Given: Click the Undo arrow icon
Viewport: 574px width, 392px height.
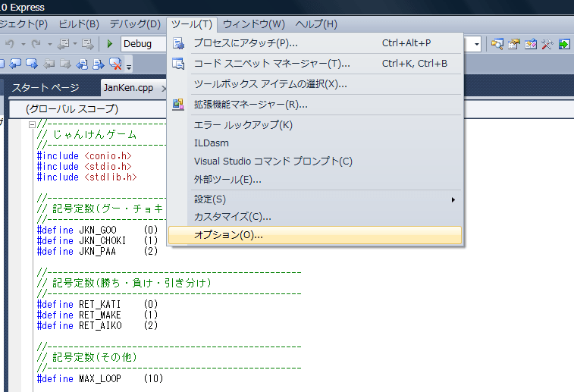Looking at the screenshot, I should pos(10,44).
